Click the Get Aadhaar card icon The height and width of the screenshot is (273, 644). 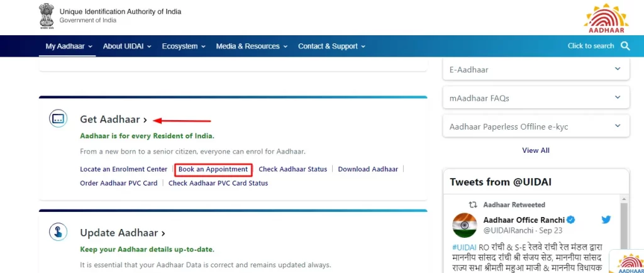(58, 119)
